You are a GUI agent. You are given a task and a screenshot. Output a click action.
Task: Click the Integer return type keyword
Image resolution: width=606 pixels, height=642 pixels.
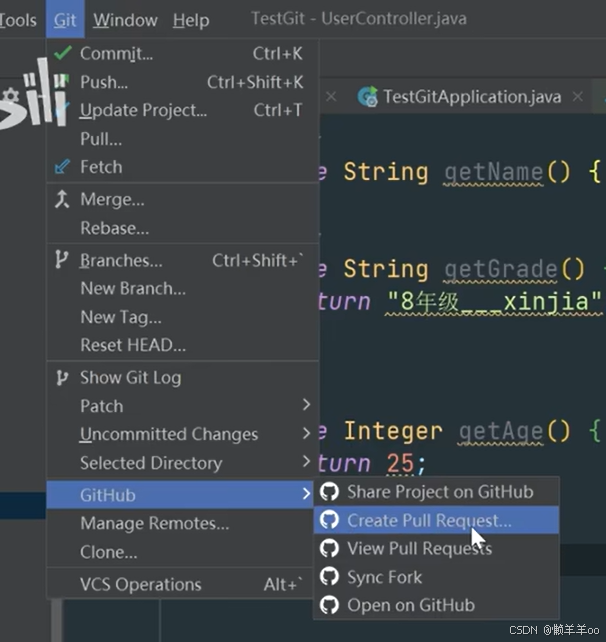[x=393, y=431]
